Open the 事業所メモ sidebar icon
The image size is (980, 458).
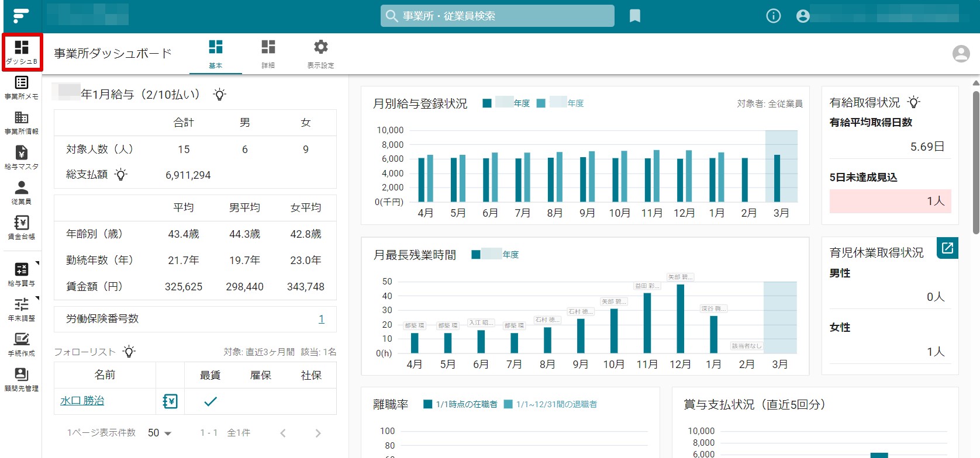(x=21, y=88)
